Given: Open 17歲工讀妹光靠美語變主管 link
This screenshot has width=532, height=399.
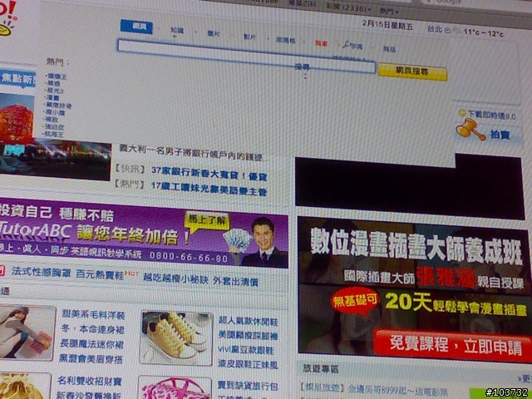Looking at the screenshot, I should (209, 189).
